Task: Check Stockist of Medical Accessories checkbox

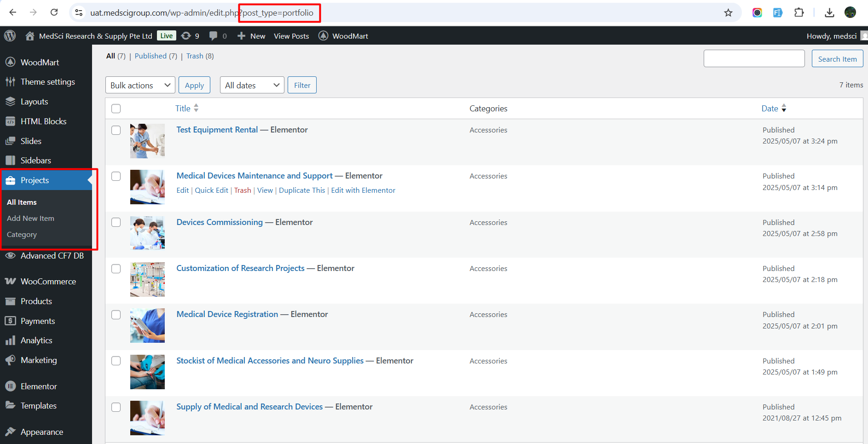Action: (116, 361)
